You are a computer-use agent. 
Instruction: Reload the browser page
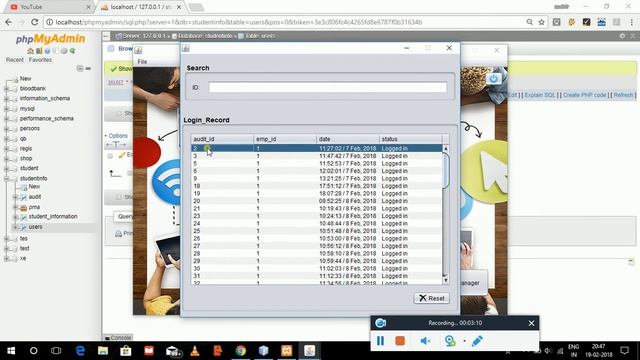[35, 22]
